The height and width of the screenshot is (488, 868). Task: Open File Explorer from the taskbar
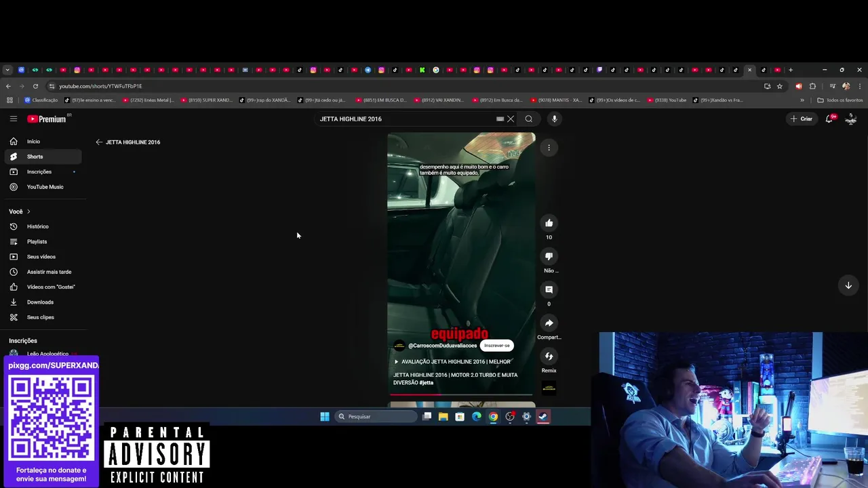click(x=443, y=417)
